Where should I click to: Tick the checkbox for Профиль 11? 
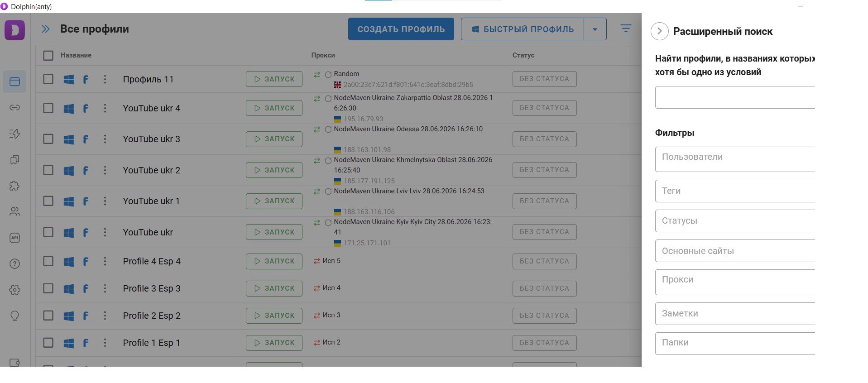(48, 79)
